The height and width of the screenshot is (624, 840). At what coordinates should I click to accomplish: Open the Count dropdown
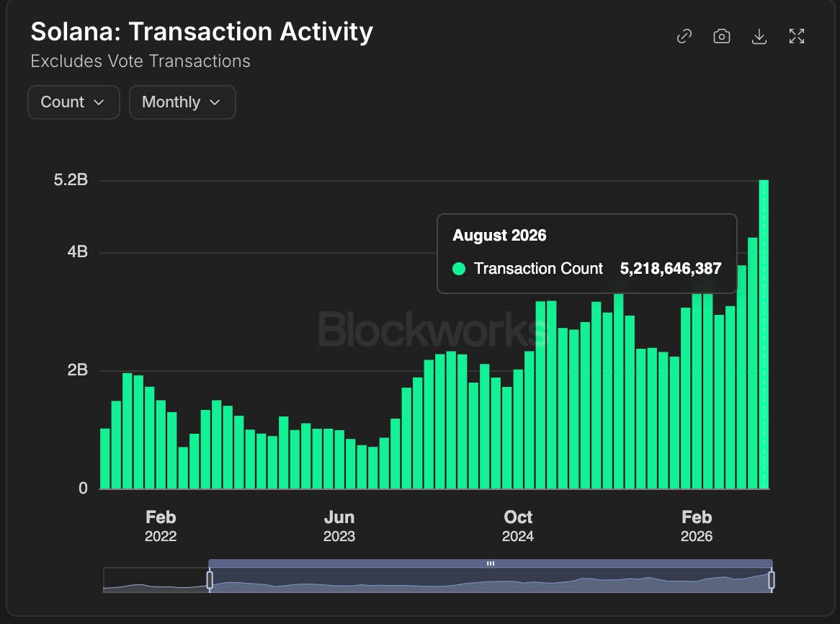coord(73,102)
